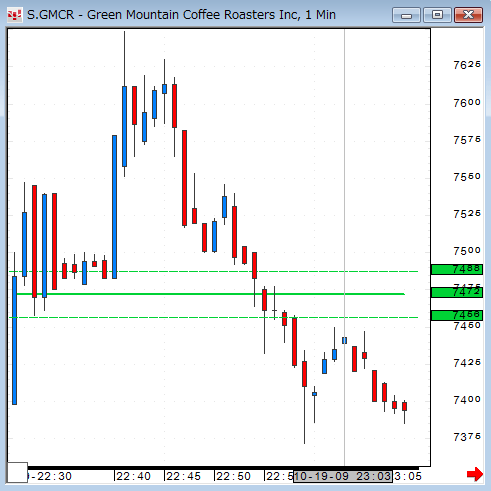Click the 22:45 time axis label
491x491 pixels.
[184, 476]
